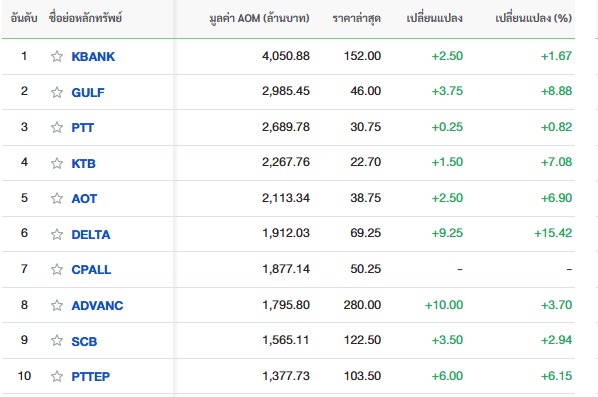Toggle favorite star for KBANK

[57, 56]
